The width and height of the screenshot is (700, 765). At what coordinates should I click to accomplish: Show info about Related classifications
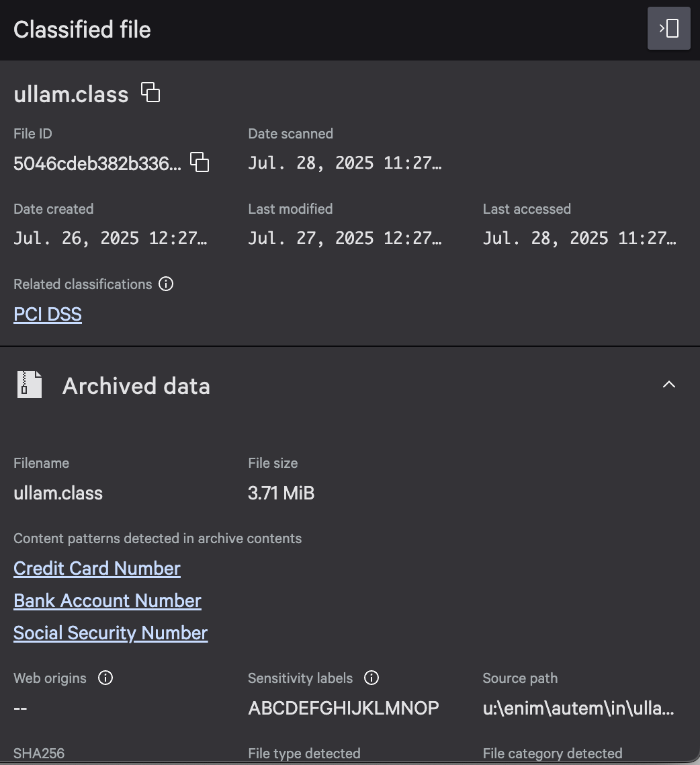[x=166, y=284]
